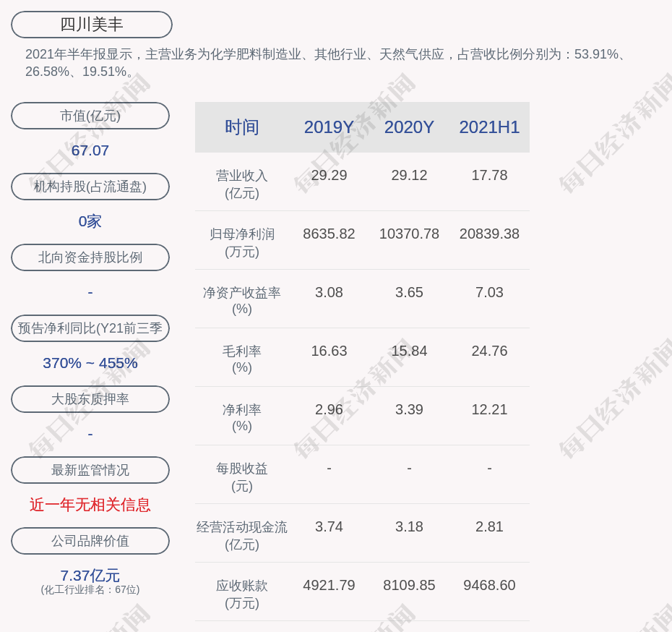The height and width of the screenshot is (632, 672).
Task: Select the 370% ~ 455% forecast value
Action: (x=90, y=363)
